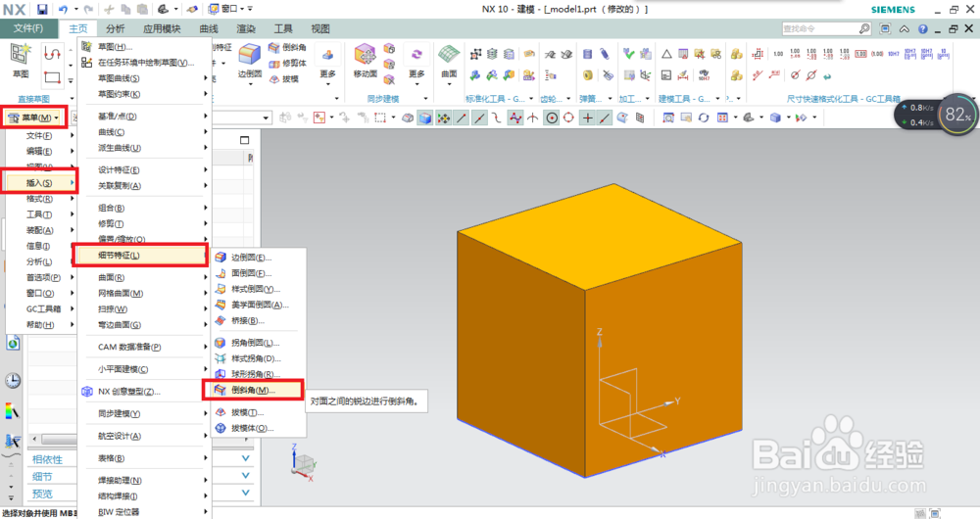
Task: Open the 窗口 dropdown in title toolbar
Action: pyautogui.click(x=230, y=9)
